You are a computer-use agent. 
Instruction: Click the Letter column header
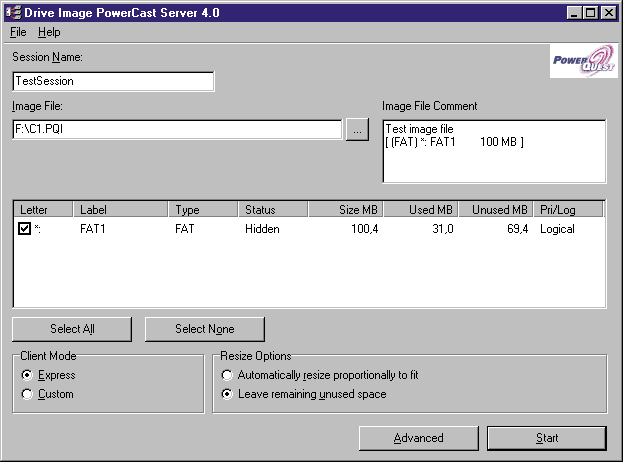click(43, 209)
